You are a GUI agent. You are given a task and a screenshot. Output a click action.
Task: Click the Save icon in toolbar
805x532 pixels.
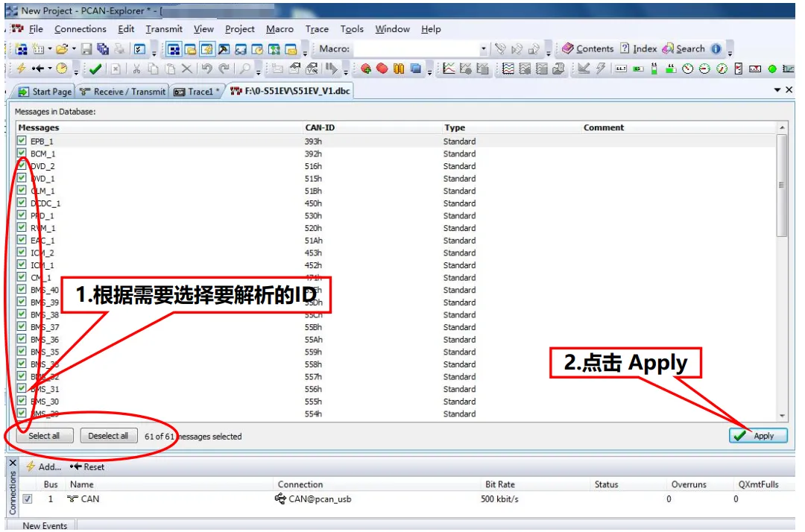point(86,49)
